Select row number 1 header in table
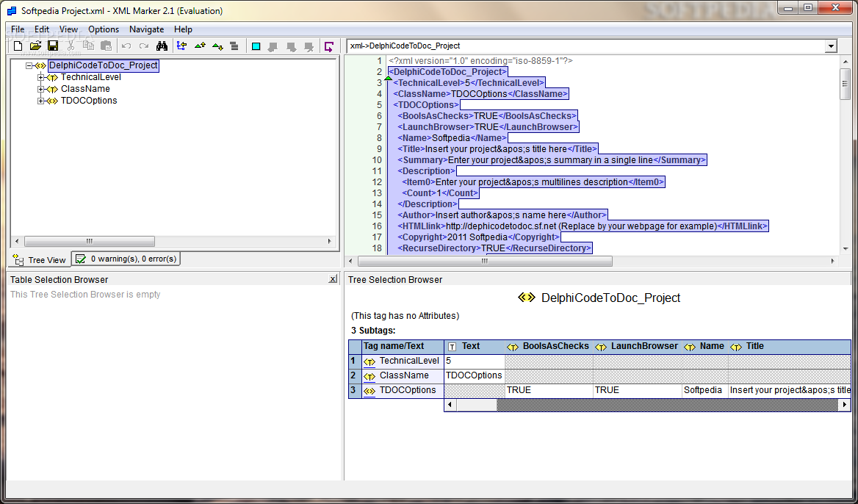This screenshot has width=858, height=504. coord(355,361)
